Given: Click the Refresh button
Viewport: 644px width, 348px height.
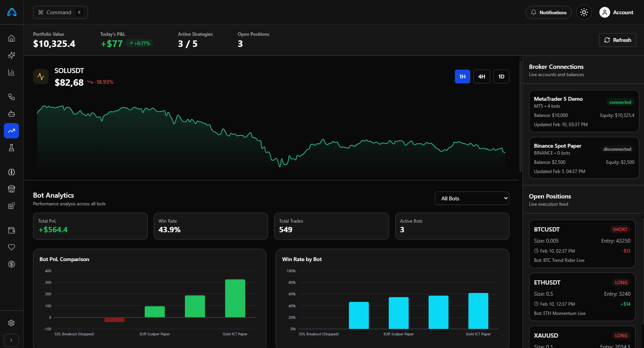Looking at the screenshot, I should coord(617,40).
